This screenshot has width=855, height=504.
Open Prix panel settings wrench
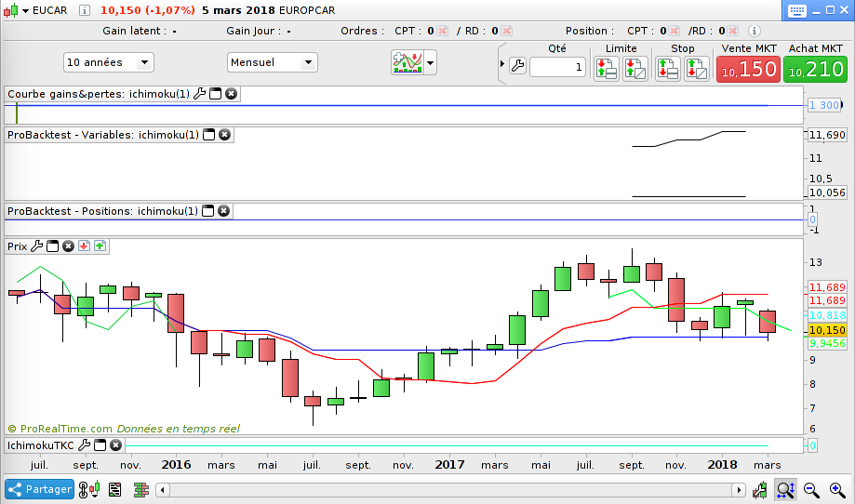36,246
